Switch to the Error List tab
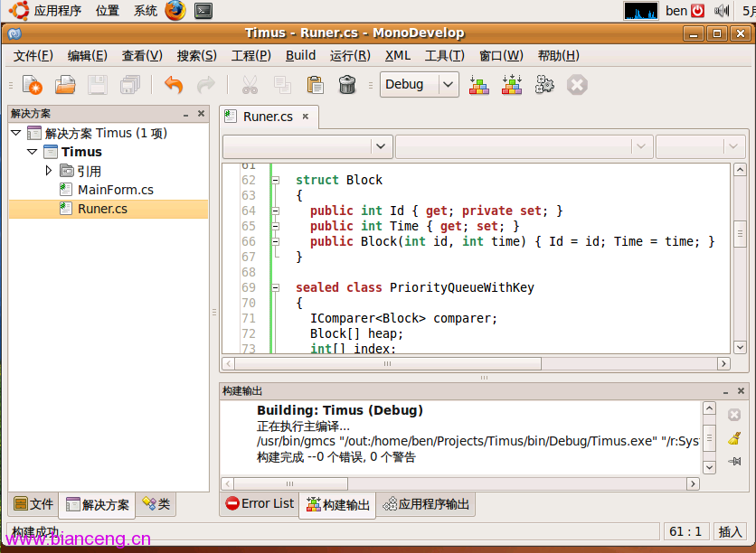Image resolution: width=756 pixels, height=553 pixels. click(x=260, y=504)
